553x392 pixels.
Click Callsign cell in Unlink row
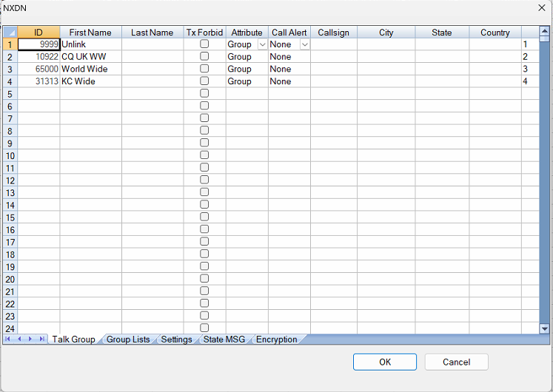click(334, 44)
